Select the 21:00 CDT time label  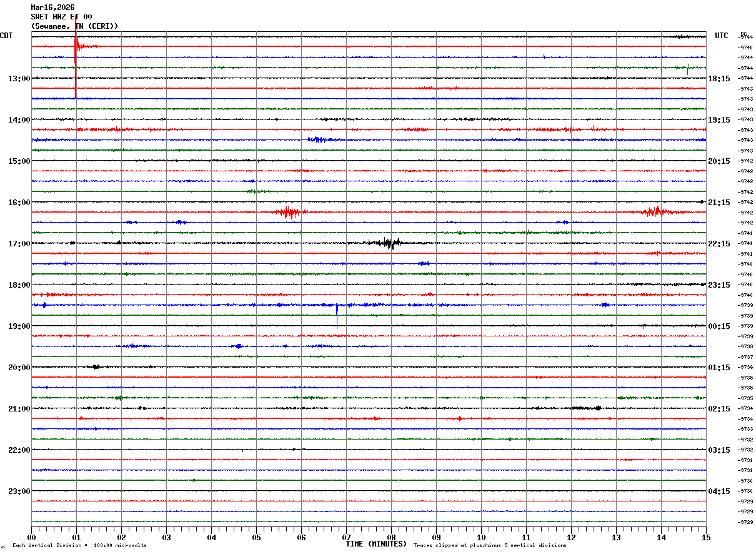pyautogui.click(x=19, y=409)
